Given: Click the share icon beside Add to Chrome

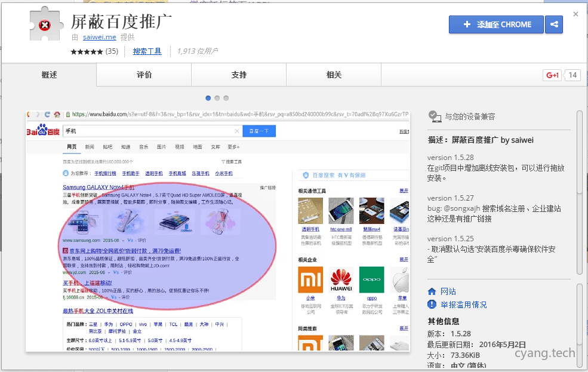Looking at the screenshot, I should click(x=553, y=24).
